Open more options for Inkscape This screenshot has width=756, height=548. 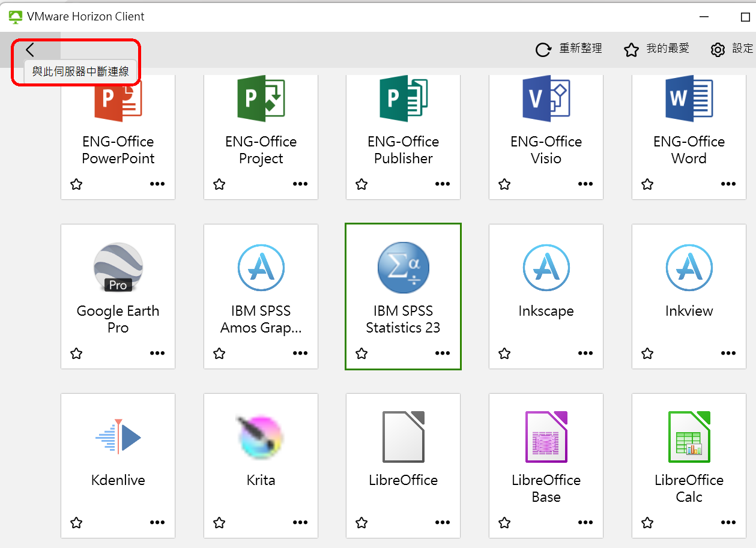point(585,354)
